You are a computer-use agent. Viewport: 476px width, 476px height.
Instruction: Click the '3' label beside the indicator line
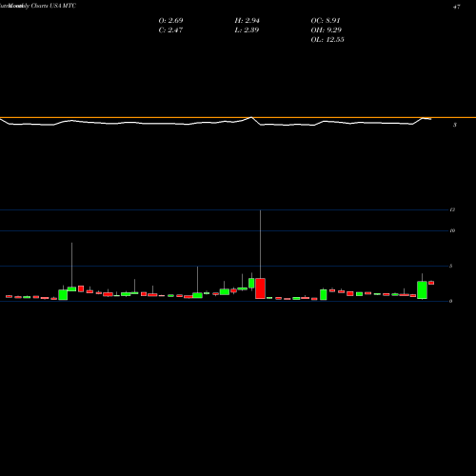[455, 125]
